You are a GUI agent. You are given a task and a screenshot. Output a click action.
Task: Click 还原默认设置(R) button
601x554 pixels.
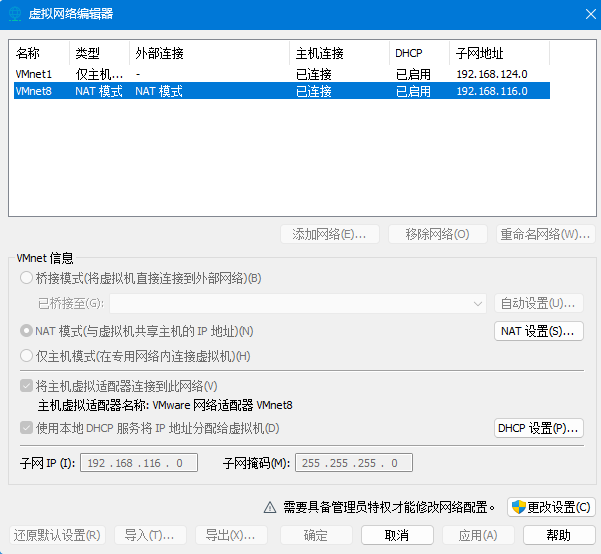57,535
